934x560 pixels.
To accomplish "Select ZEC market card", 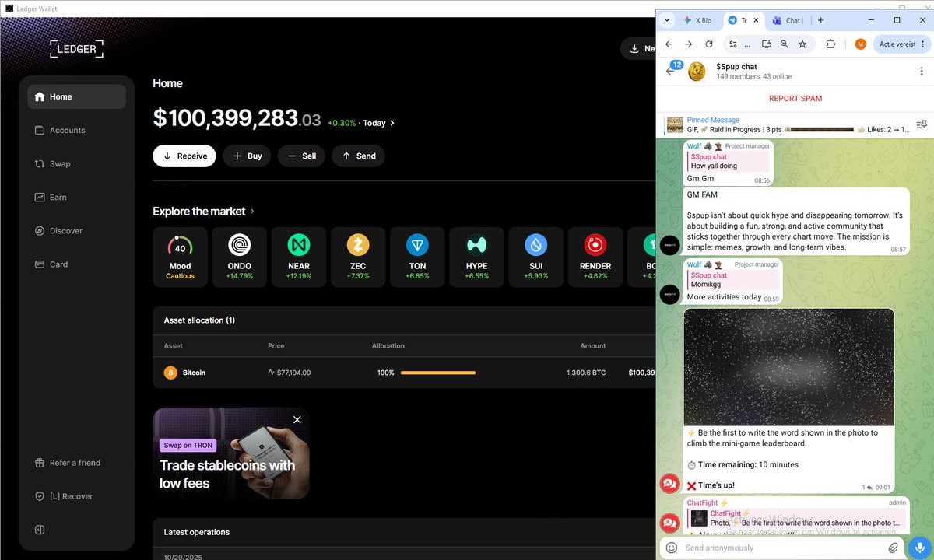I will 358,257.
